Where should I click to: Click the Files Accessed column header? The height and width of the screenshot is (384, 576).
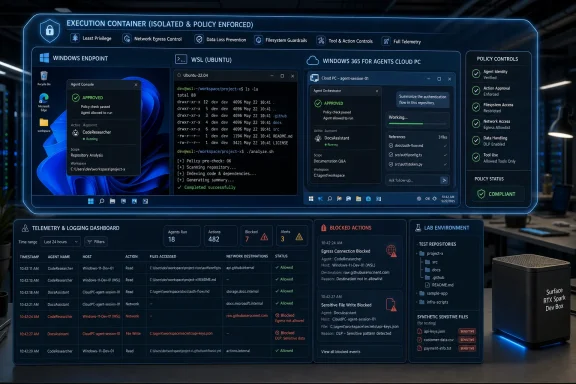[163, 256]
